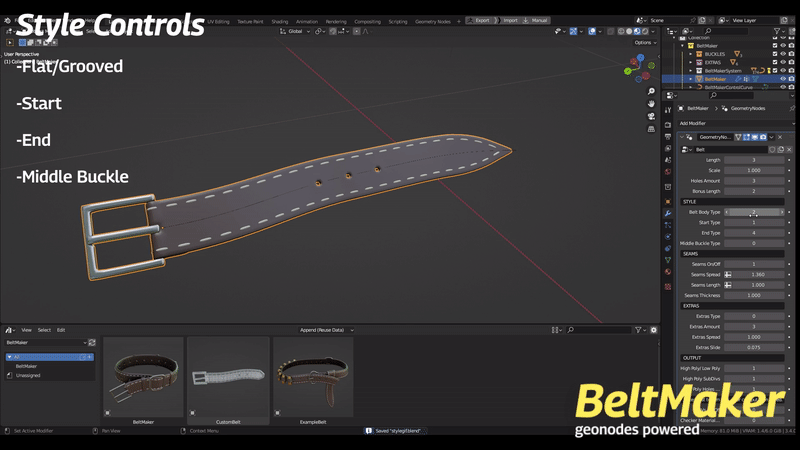Click the Manual button
Viewport: 800px width, 450px height.
tap(536, 20)
